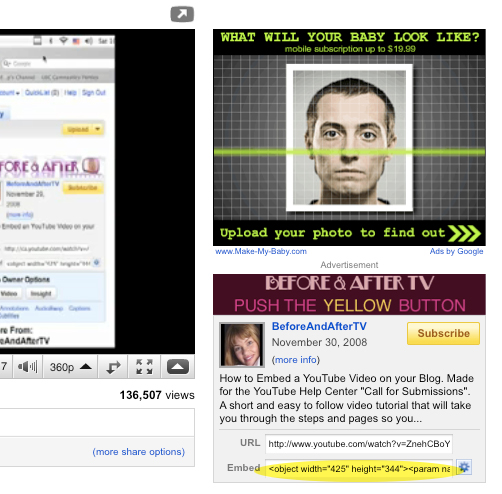Click the Before & After TV banner
Image resolution: width=502 pixels, height=494 pixels.
click(x=349, y=294)
